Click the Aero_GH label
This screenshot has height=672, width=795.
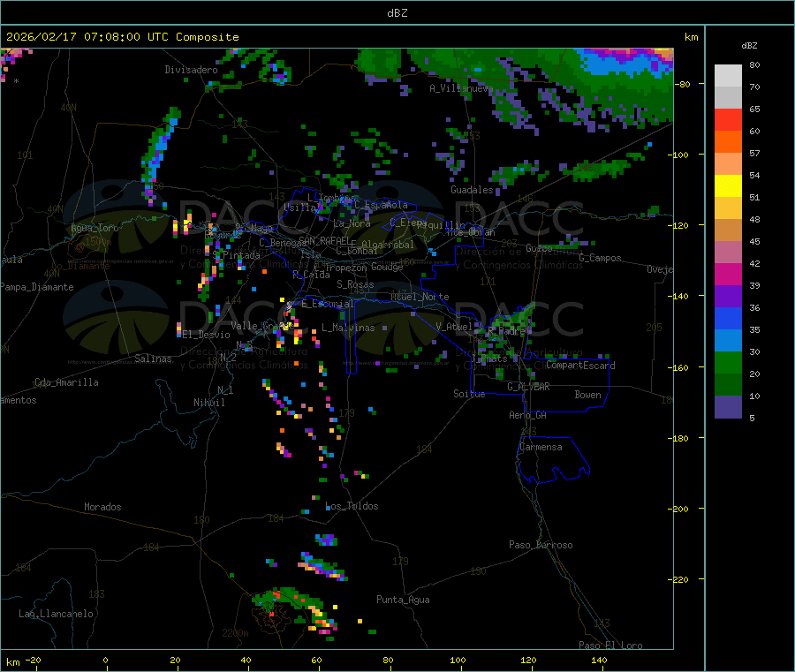click(527, 416)
